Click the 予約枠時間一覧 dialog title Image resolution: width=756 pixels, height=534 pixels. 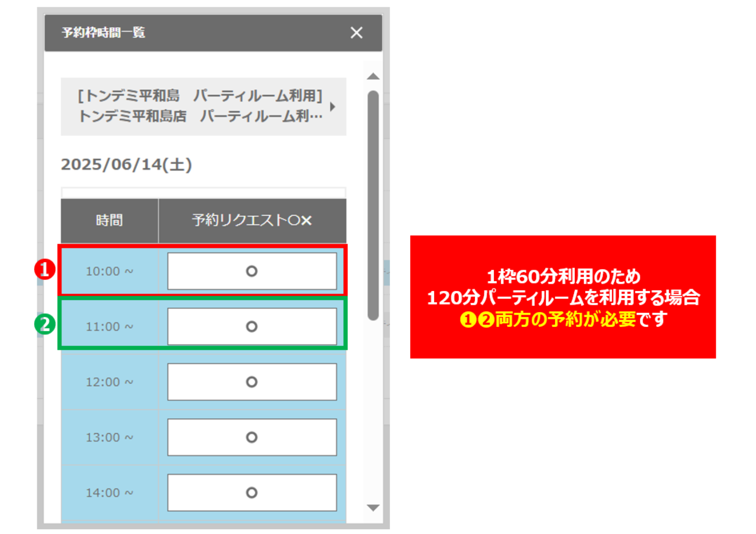tap(104, 32)
